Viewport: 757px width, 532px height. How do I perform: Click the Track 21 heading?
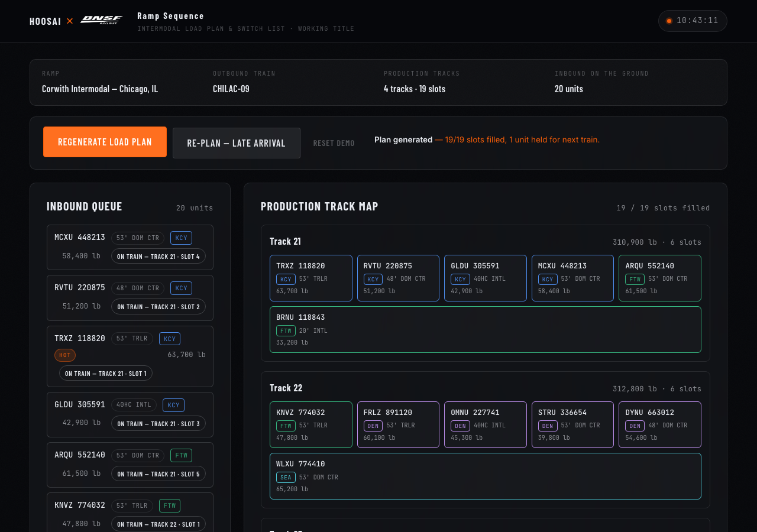(286, 241)
